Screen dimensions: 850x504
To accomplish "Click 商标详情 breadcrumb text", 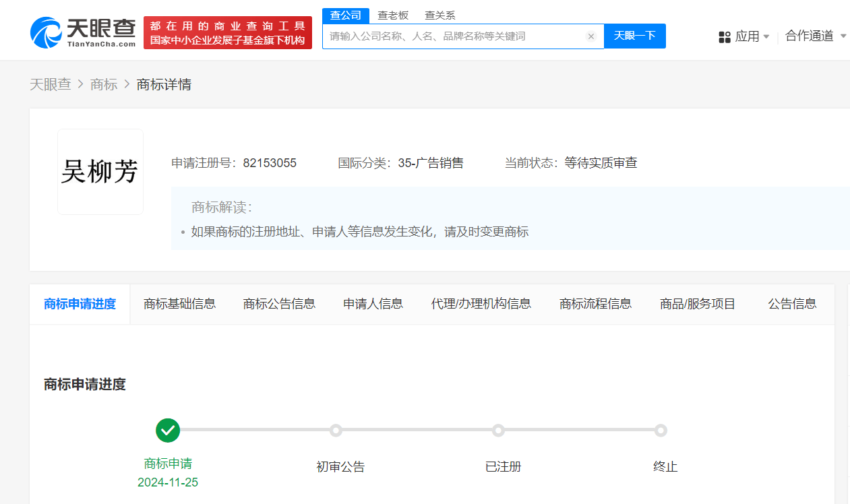I will point(164,84).
